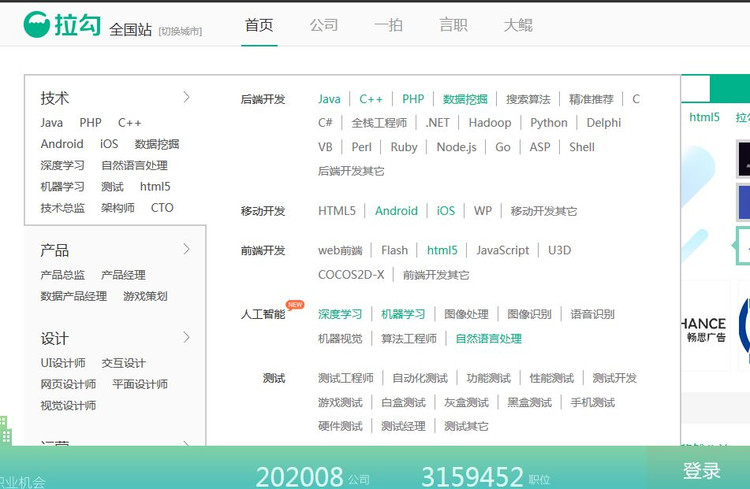Open 机器视觉 job link

340,338
